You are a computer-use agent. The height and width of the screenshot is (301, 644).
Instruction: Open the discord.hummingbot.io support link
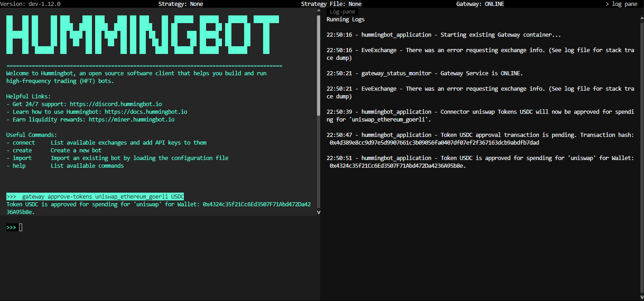click(x=115, y=104)
